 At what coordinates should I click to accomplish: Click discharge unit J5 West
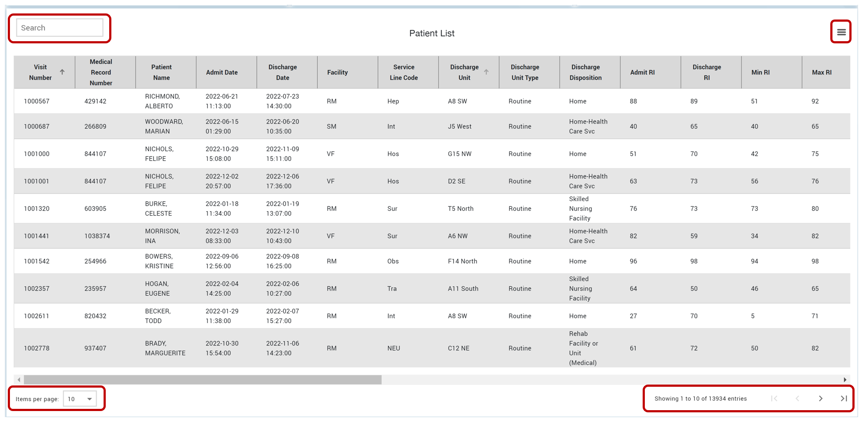pos(460,126)
